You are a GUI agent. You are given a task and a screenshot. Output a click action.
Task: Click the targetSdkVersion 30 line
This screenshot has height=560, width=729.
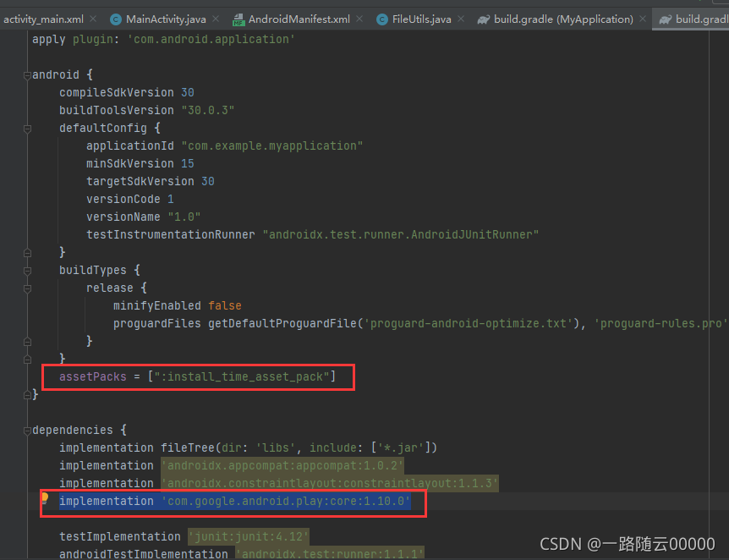[151, 181]
